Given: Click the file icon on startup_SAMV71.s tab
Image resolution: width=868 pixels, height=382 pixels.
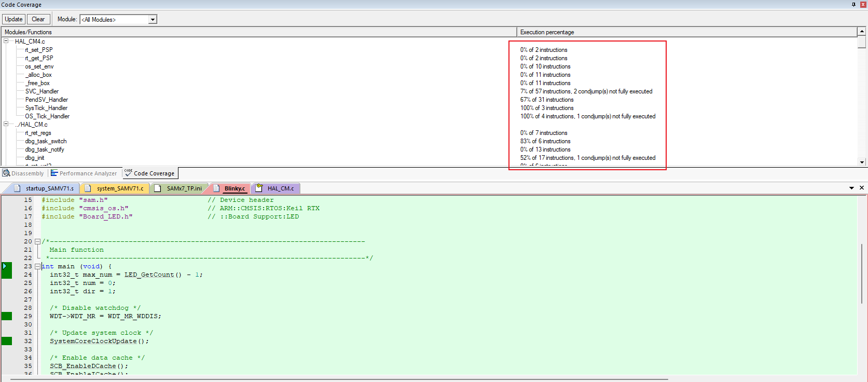Looking at the screenshot, I should [17, 188].
